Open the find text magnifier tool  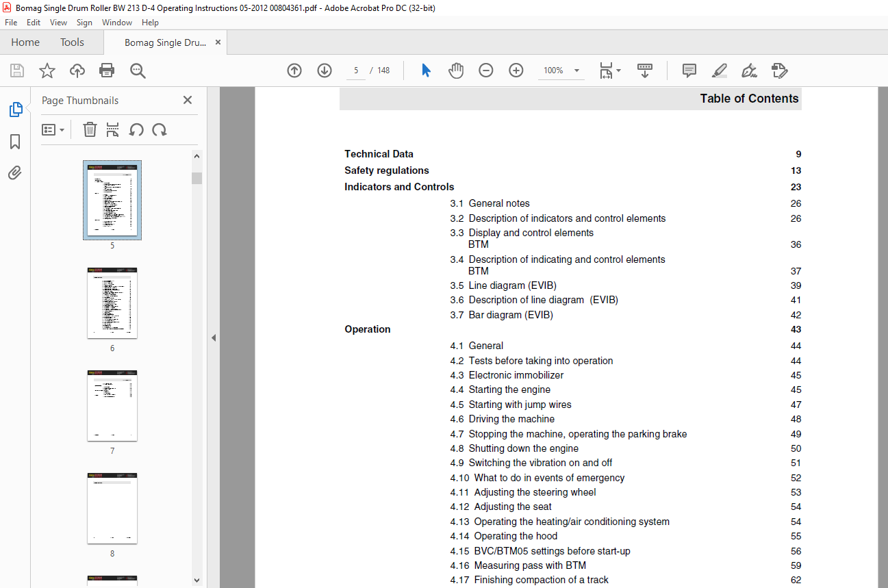tap(138, 71)
